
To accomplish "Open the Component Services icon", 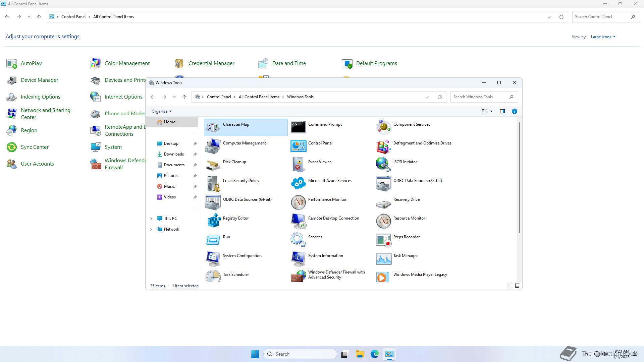I will point(383,127).
